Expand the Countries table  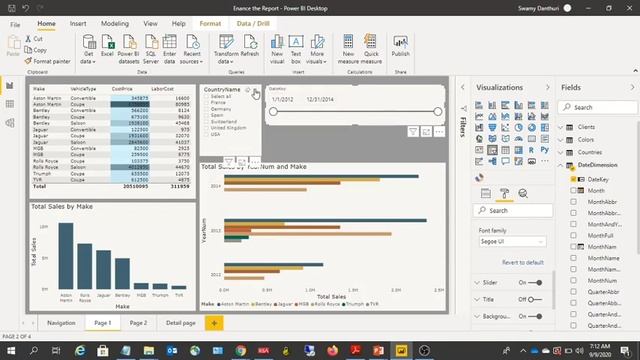(x=561, y=152)
